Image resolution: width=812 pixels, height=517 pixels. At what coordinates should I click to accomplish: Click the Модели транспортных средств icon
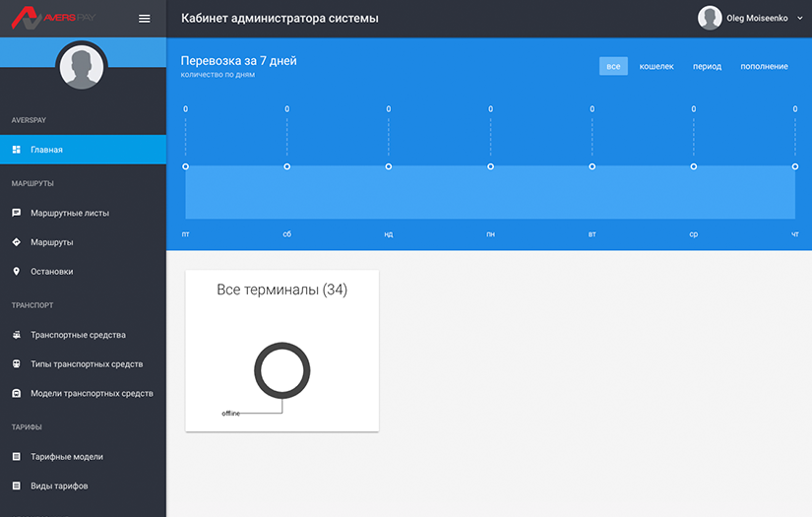tap(17, 393)
